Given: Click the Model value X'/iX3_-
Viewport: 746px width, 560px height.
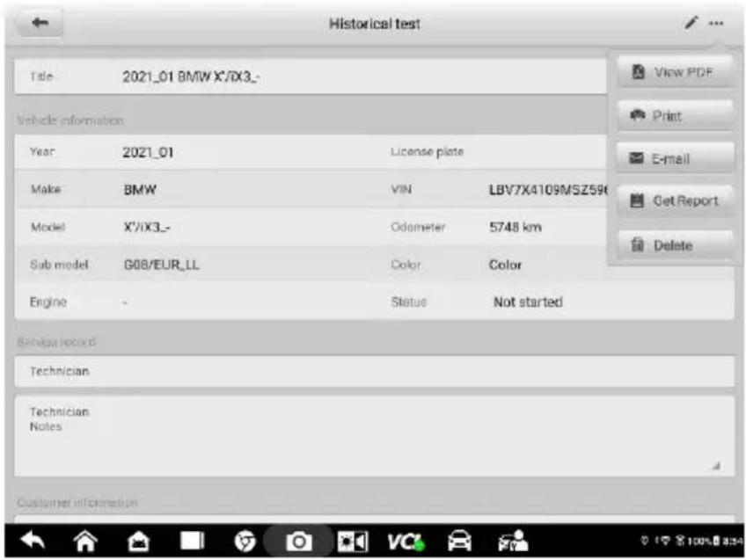Looking at the screenshot, I should coord(147,227).
